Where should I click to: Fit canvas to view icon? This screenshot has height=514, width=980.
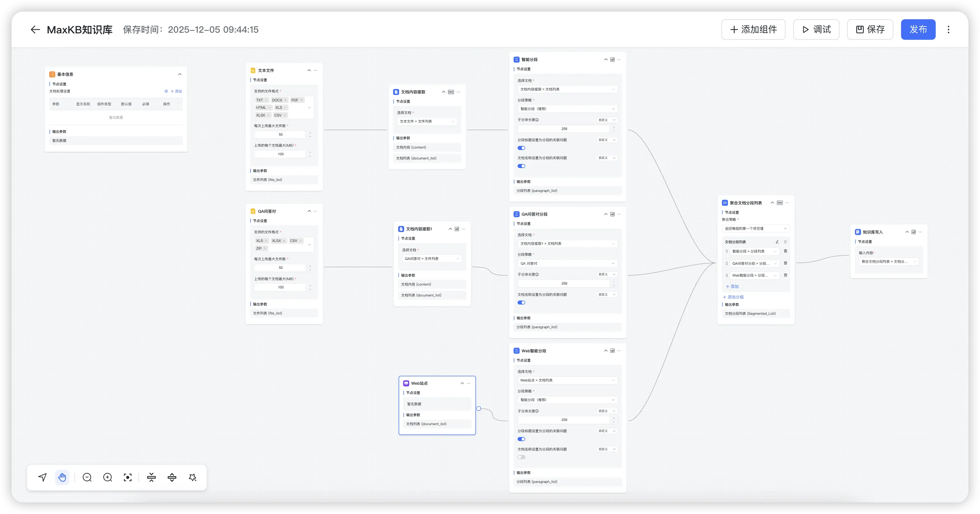128,477
